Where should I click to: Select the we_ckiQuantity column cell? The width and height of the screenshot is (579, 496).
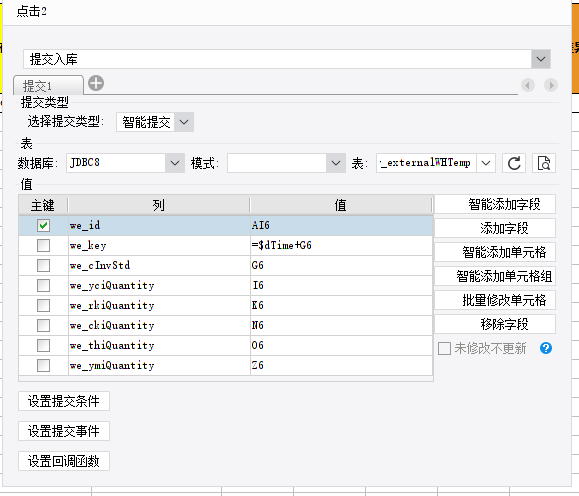coord(159,325)
